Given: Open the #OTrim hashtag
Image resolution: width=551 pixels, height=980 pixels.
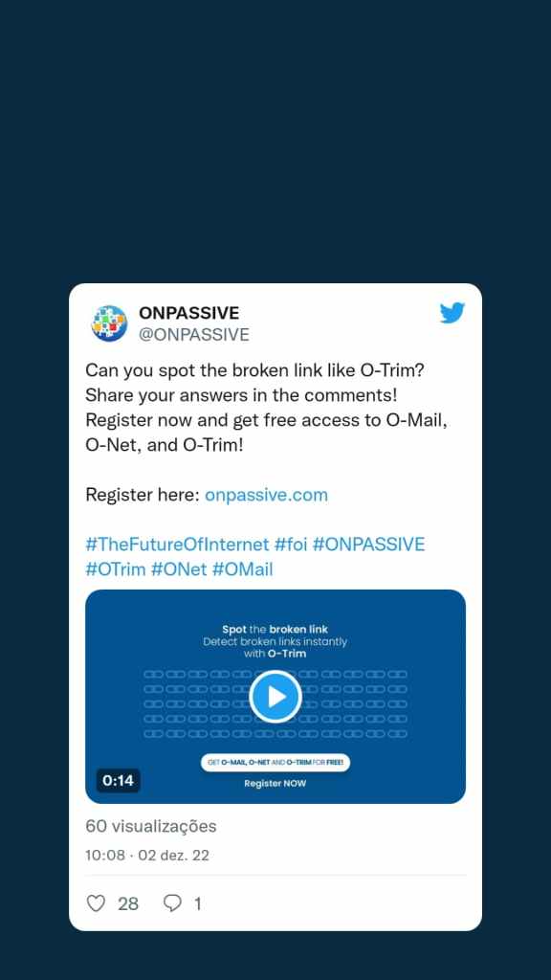Looking at the screenshot, I should [x=116, y=569].
